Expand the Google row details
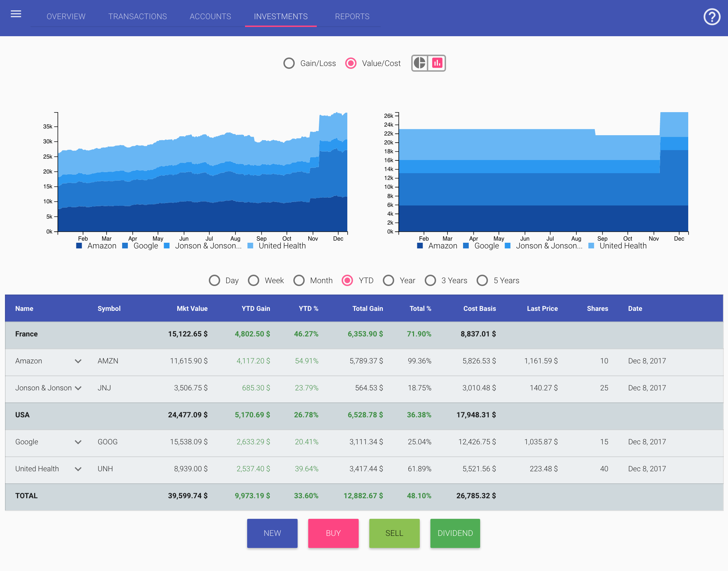Image resolution: width=728 pixels, height=571 pixels. click(78, 442)
